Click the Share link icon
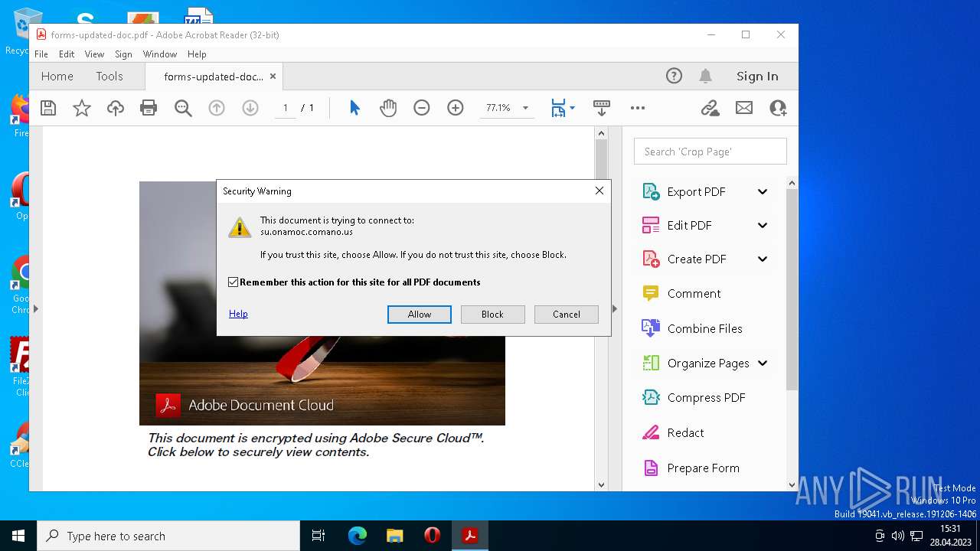This screenshot has width=980, height=551. (x=710, y=108)
